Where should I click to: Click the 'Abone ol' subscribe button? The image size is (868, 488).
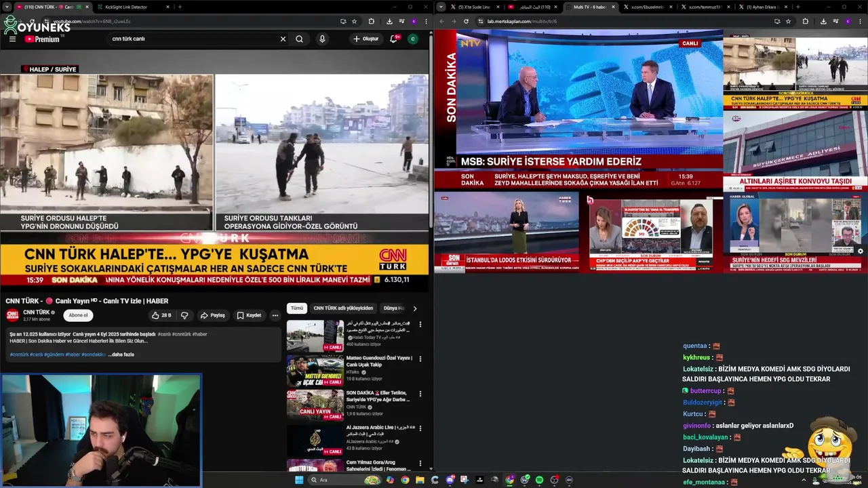coord(78,315)
